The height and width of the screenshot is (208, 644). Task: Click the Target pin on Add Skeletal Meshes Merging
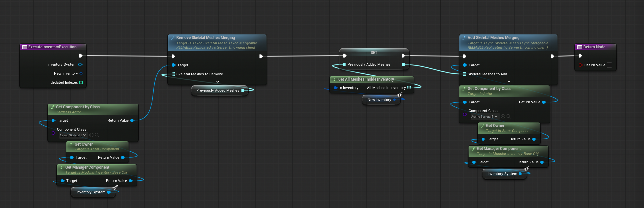click(x=465, y=65)
